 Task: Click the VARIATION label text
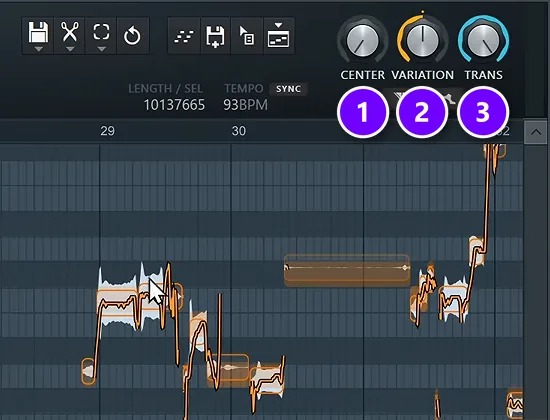423,75
